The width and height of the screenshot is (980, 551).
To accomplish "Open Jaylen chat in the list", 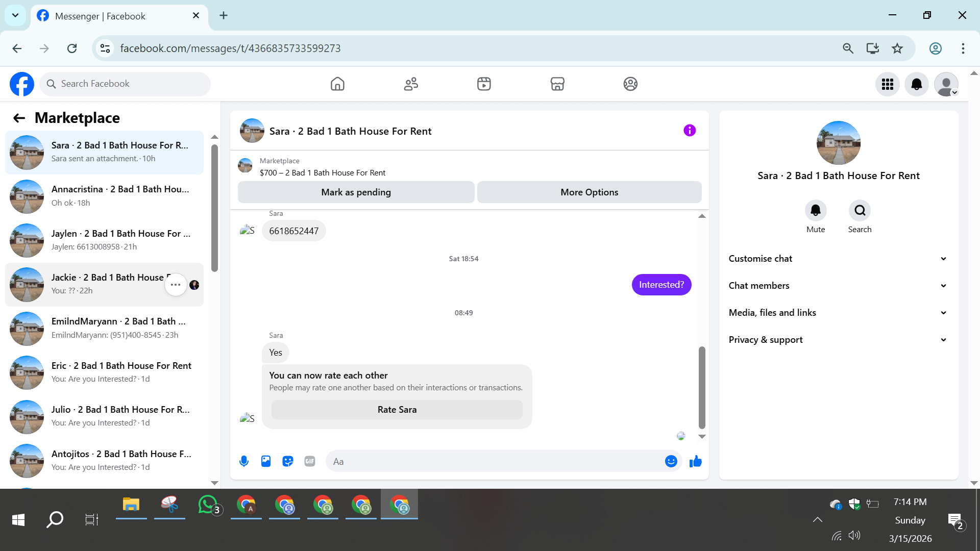I will pos(104,240).
